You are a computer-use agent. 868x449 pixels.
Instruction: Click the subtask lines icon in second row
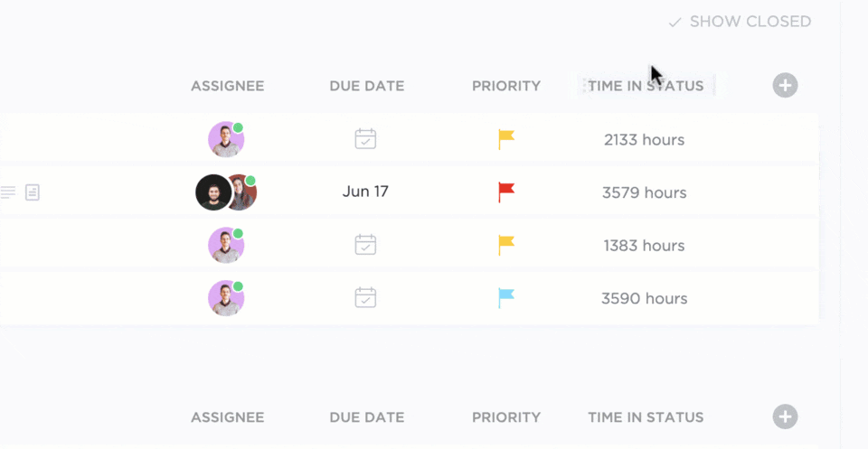click(x=8, y=192)
